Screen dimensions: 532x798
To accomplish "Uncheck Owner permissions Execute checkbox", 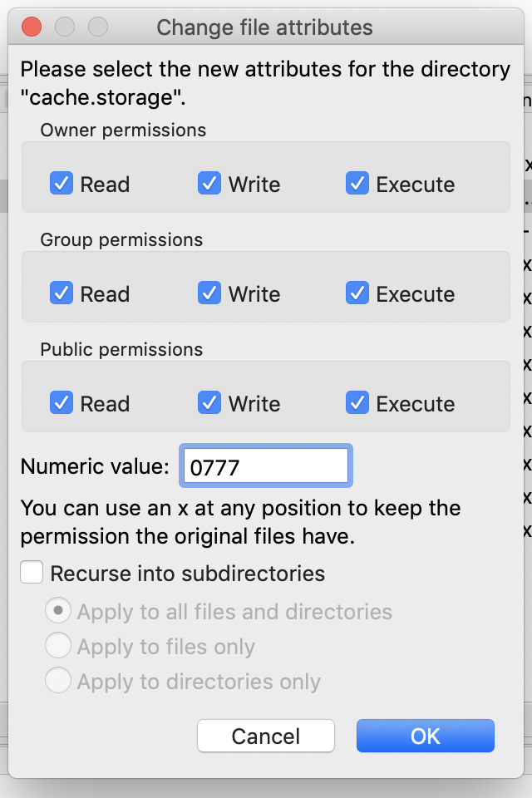I will 357,184.
